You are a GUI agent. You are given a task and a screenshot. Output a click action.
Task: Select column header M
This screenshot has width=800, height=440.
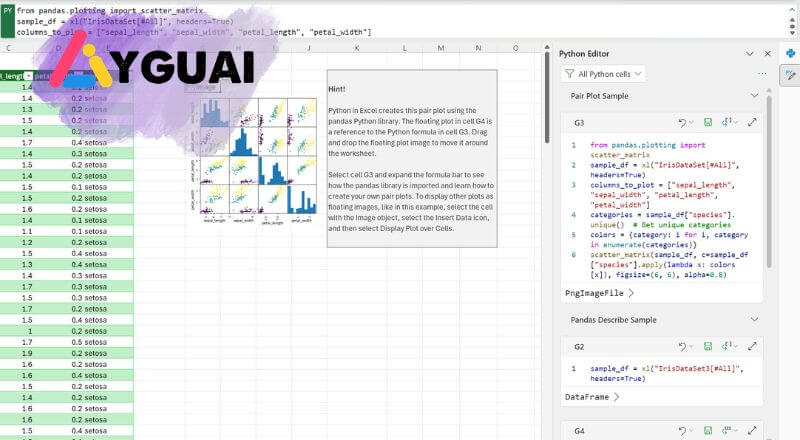(x=441, y=48)
